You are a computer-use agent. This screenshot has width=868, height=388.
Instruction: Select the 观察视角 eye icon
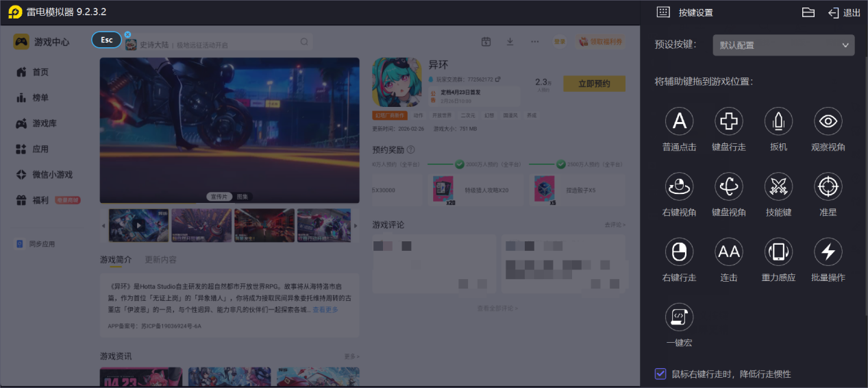click(x=828, y=121)
